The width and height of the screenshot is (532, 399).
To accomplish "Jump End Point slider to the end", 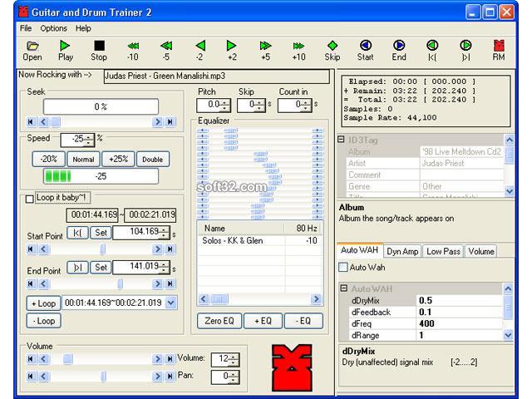I will (170, 283).
